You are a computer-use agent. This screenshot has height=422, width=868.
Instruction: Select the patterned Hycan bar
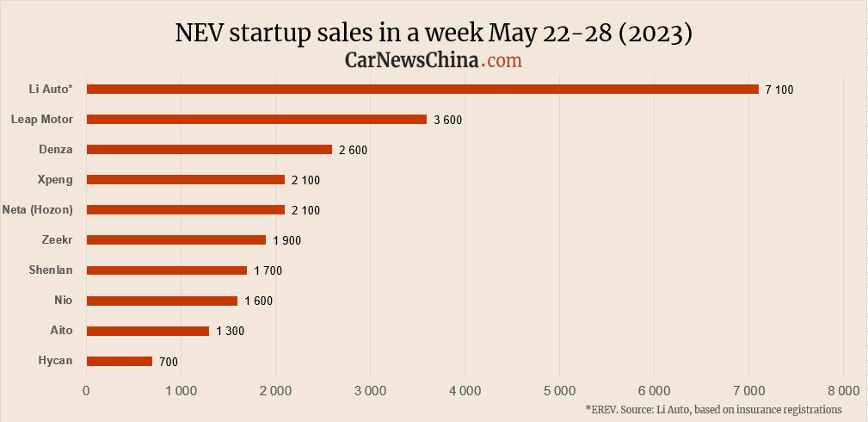point(120,361)
